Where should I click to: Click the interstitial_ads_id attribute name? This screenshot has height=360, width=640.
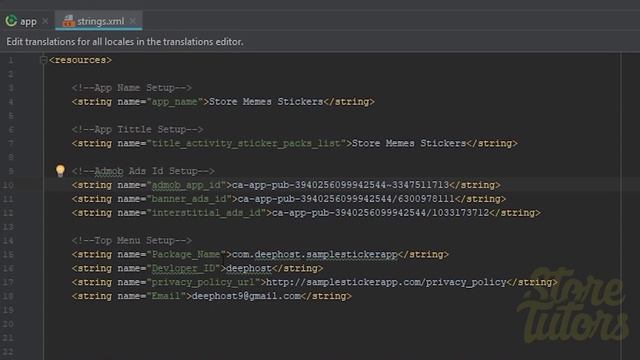[206, 213]
